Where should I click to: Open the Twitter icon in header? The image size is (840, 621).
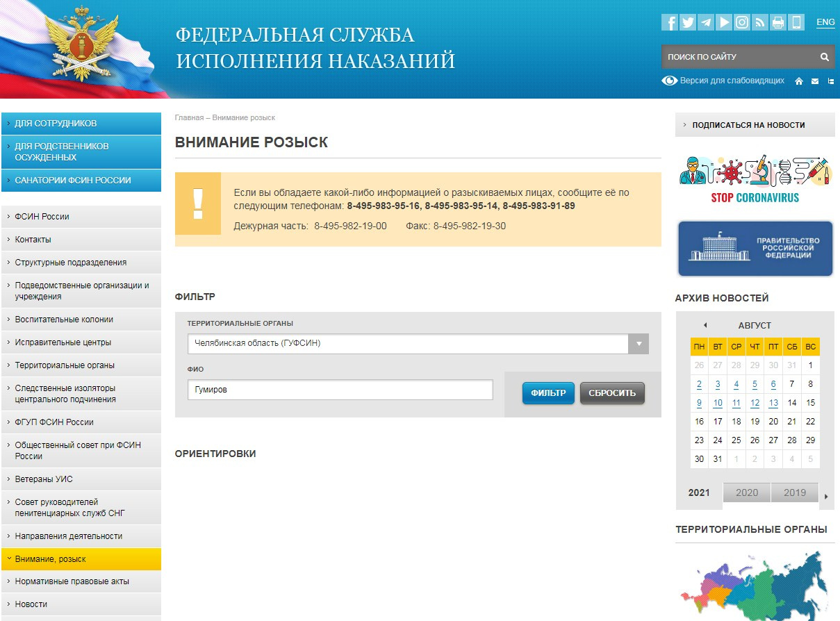coord(688,22)
